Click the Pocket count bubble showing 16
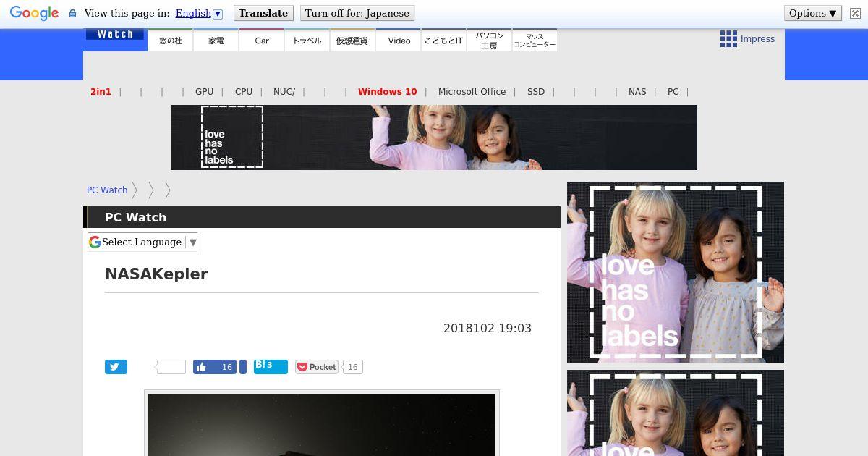868x456 pixels. (352, 367)
